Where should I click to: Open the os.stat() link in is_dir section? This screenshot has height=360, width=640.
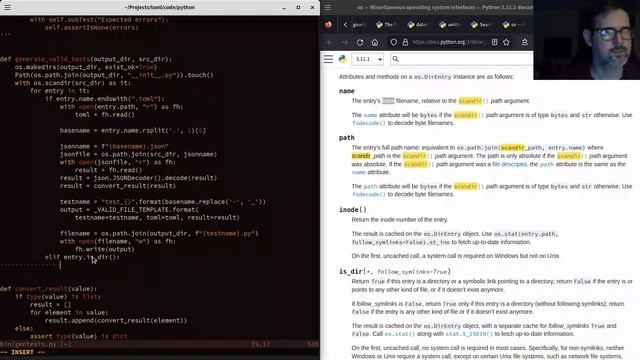pos(399,334)
